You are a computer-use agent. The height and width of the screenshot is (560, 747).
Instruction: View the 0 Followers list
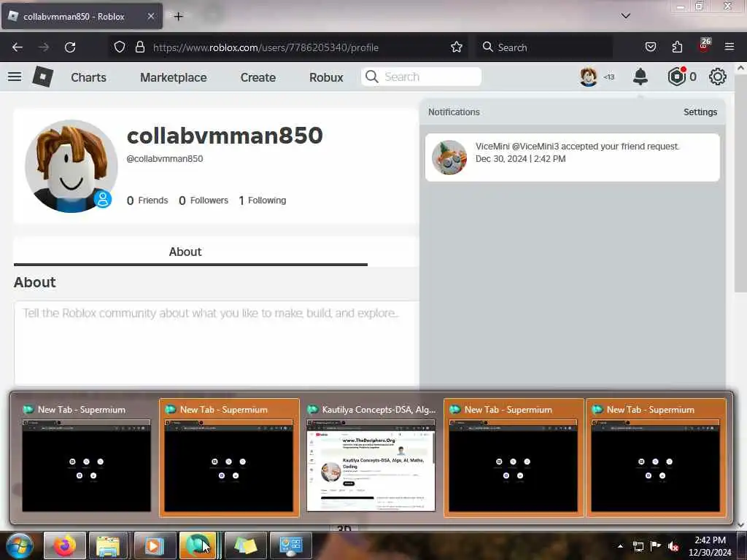[204, 201]
